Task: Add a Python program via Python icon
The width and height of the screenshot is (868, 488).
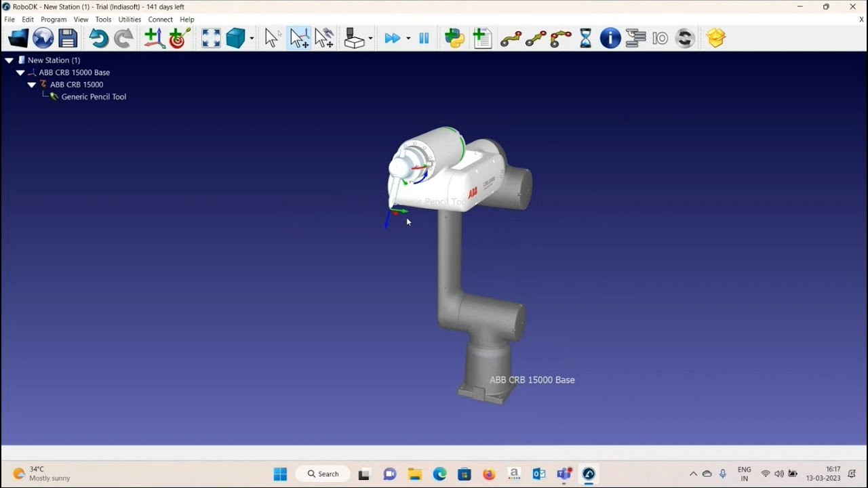Action: [x=455, y=38]
